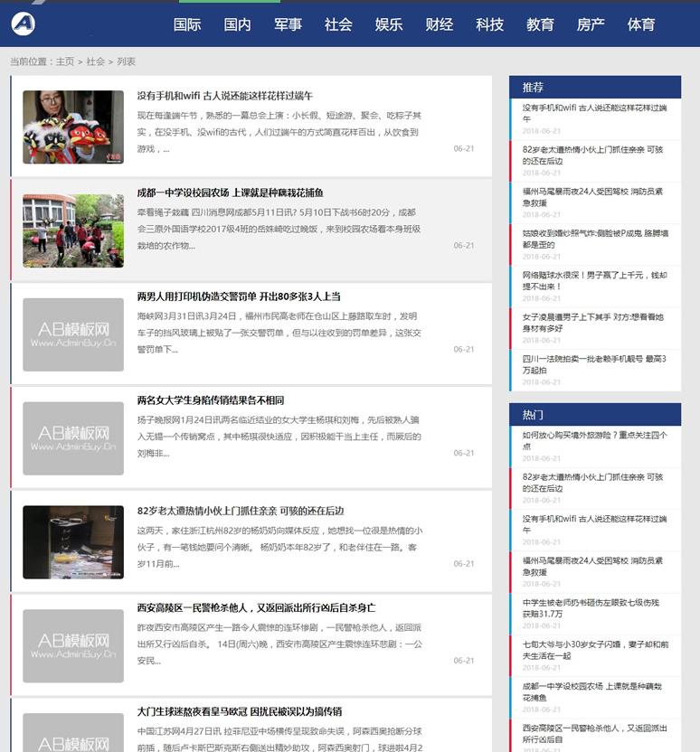Click placeholder thumbnail of traffic ticket article
The height and width of the screenshot is (752, 700).
click(x=73, y=334)
